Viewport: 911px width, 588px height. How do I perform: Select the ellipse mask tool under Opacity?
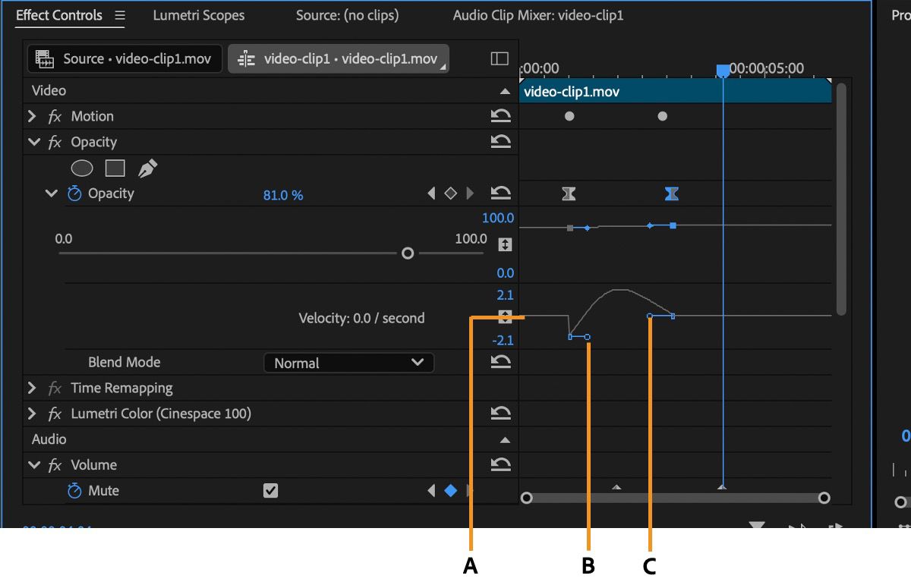(x=82, y=168)
